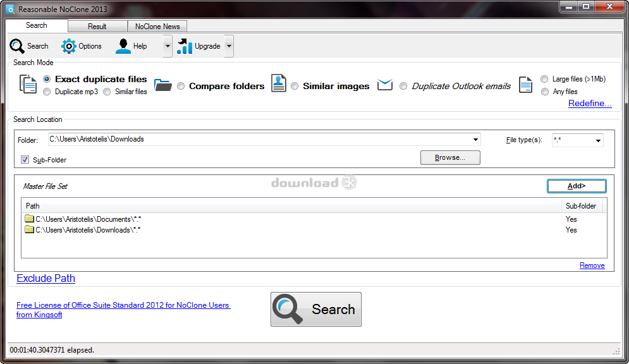Open the NoClone News tab
The width and height of the screenshot is (629, 364).
point(157,27)
